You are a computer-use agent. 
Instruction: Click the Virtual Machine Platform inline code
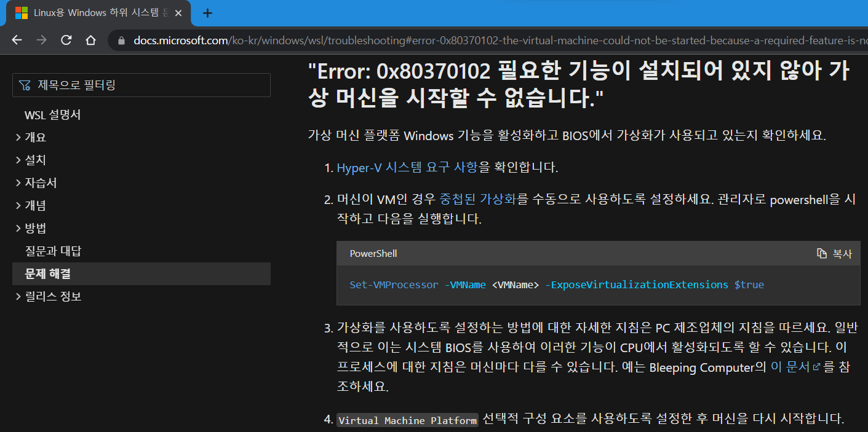407,420
